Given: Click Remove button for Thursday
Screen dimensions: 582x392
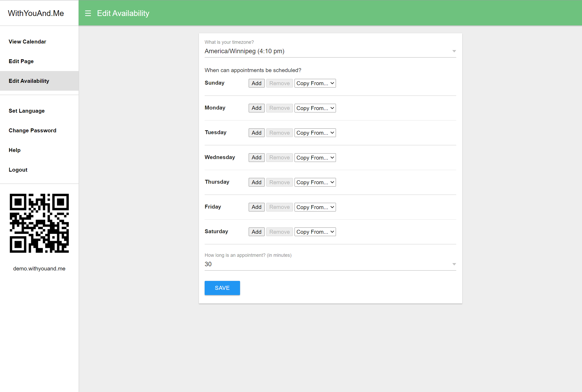Looking at the screenshot, I should coord(279,182).
